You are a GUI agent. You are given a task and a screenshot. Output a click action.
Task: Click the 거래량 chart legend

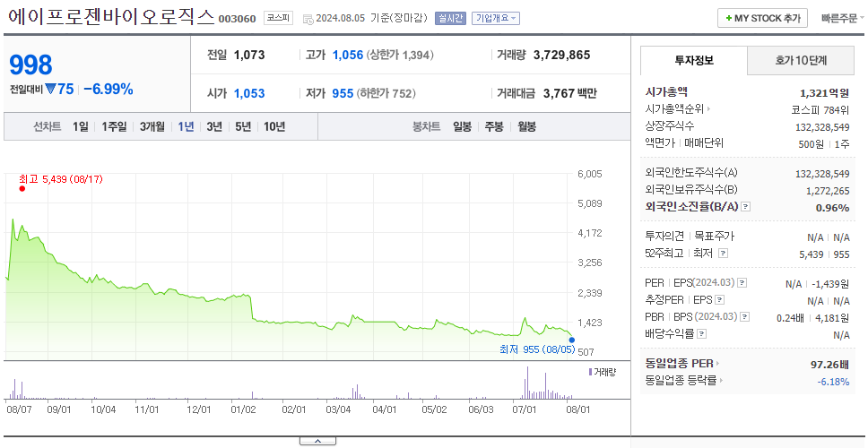click(603, 372)
